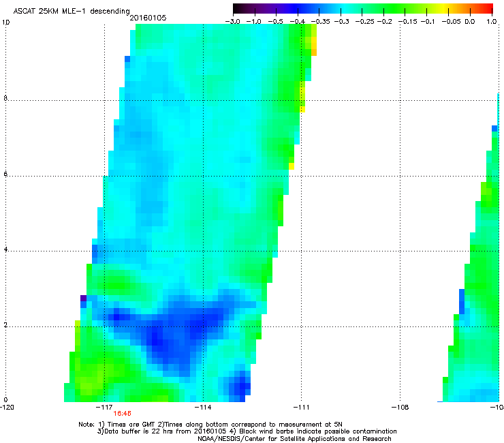Click the latitude label 8
Viewport: 504px width, 443px height.
5,98
